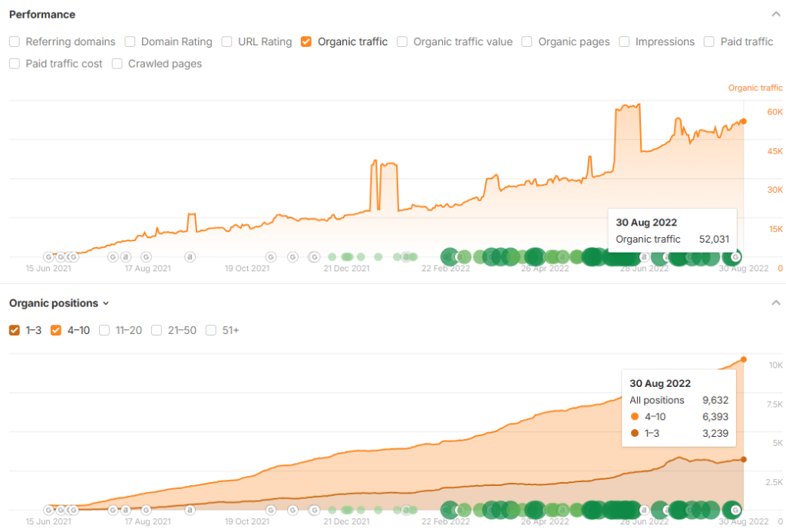Click the leftmost G marker on Organic positions timeline
786x532 pixels.
[48, 509]
